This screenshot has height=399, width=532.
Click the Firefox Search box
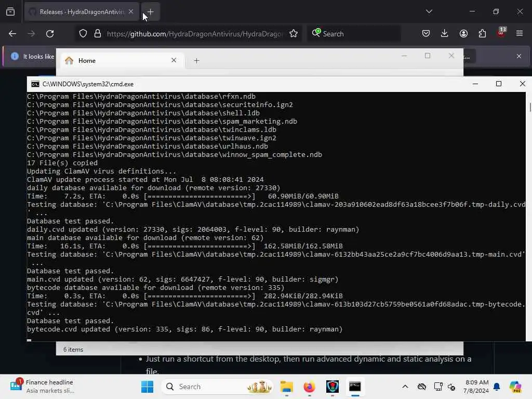tap(354, 34)
